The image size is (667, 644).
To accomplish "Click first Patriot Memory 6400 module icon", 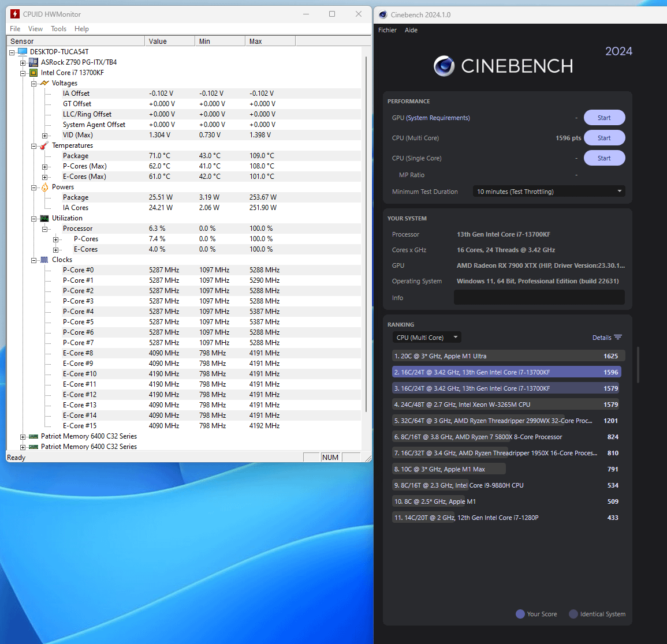I will coord(33,437).
